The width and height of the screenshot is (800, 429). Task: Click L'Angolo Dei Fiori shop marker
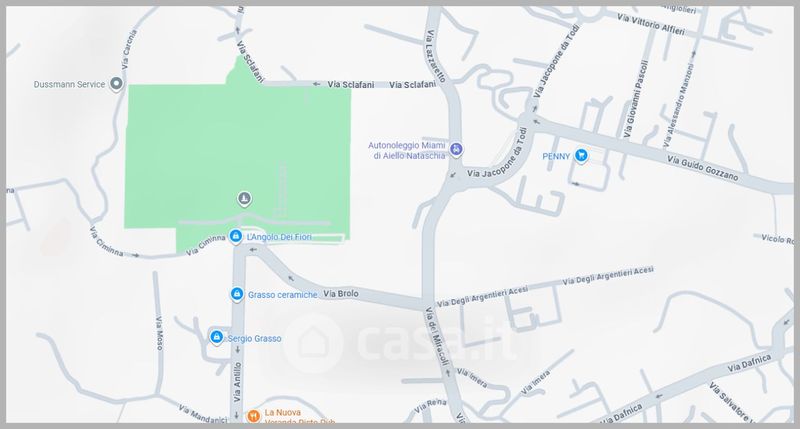pos(235,237)
